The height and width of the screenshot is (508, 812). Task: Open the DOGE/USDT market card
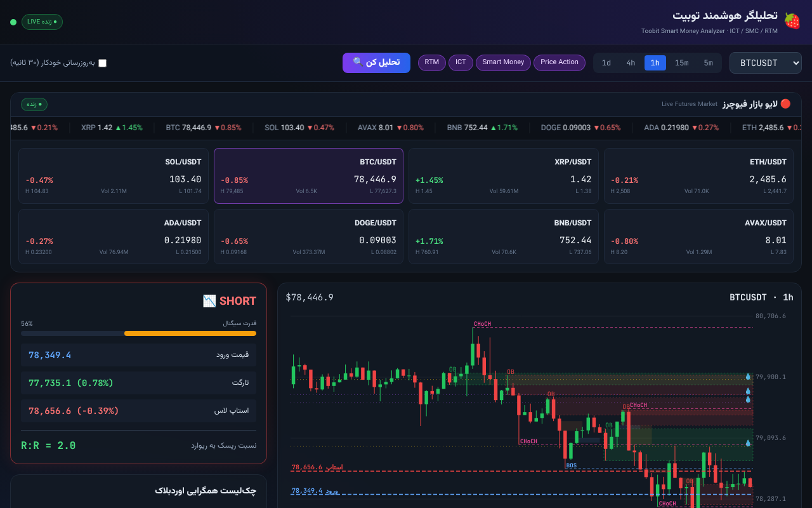(308, 236)
